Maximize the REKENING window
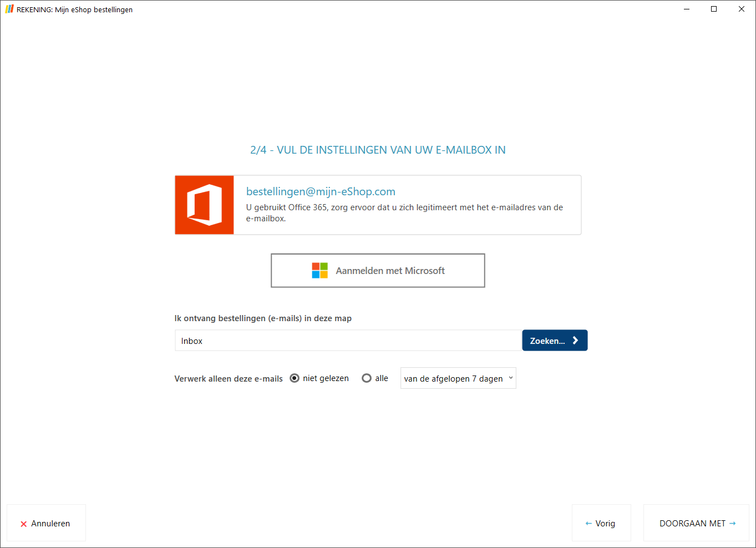This screenshot has width=756, height=548. (x=714, y=9)
